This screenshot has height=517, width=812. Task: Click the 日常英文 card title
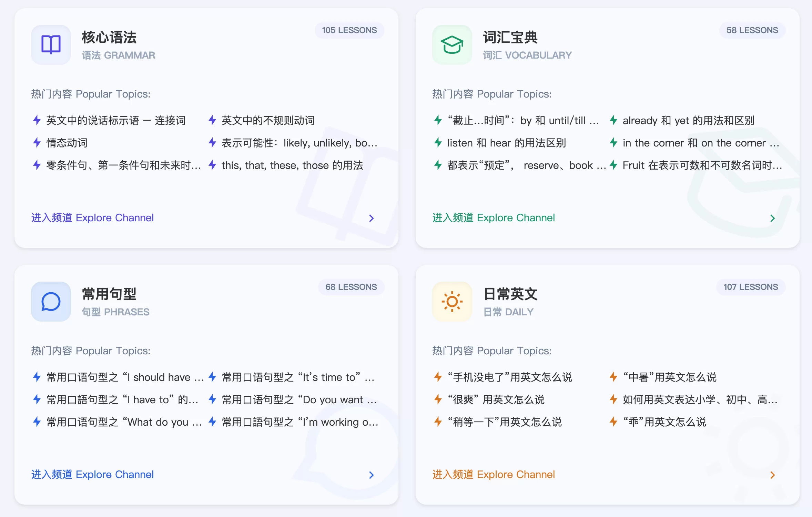(510, 294)
